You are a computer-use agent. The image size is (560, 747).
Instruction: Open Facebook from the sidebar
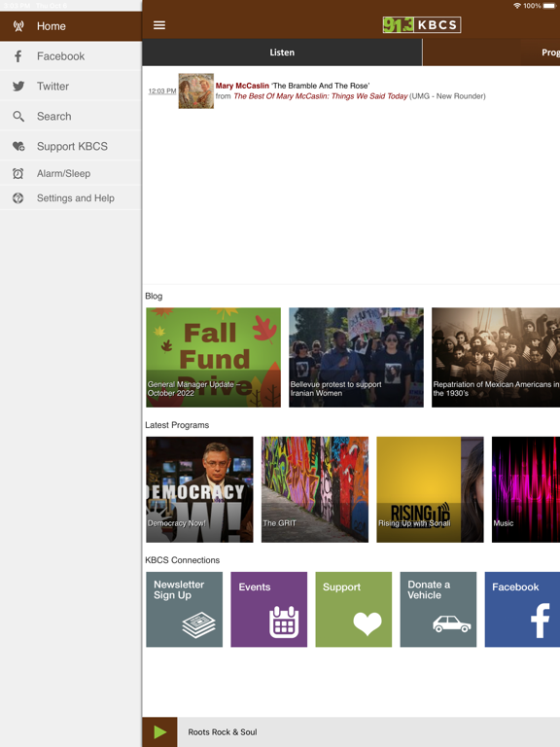click(x=70, y=56)
